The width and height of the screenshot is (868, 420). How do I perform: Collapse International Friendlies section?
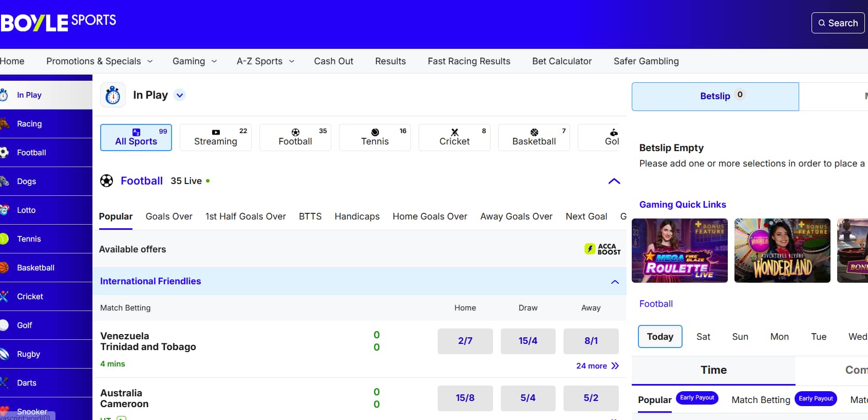point(615,282)
